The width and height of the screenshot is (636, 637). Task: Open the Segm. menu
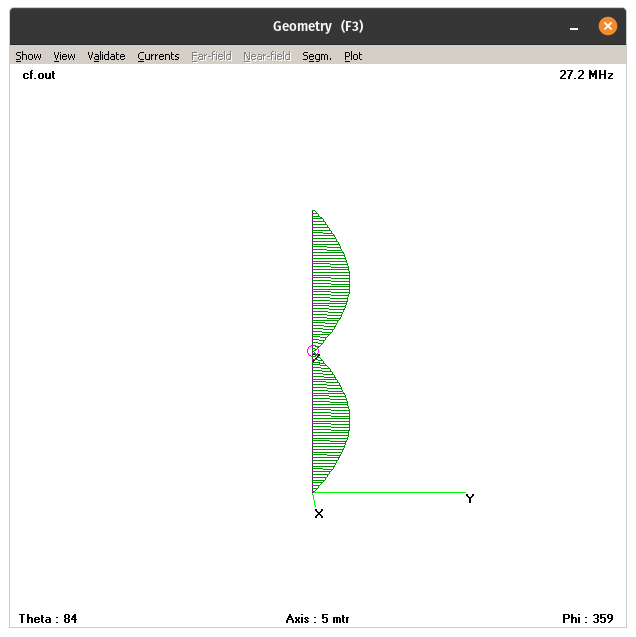(317, 56)
